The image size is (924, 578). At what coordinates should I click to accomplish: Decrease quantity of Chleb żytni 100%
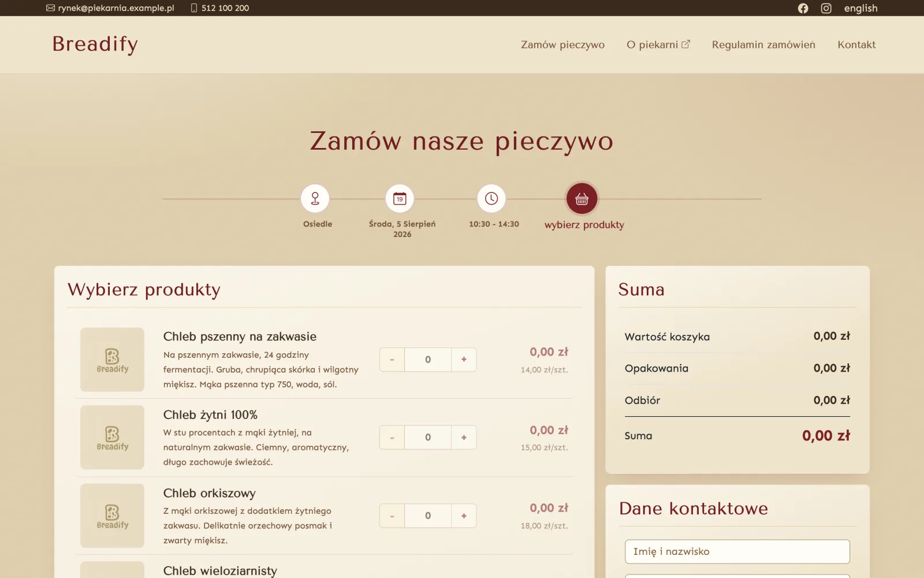pyautogui.click(x=392, y=438)
